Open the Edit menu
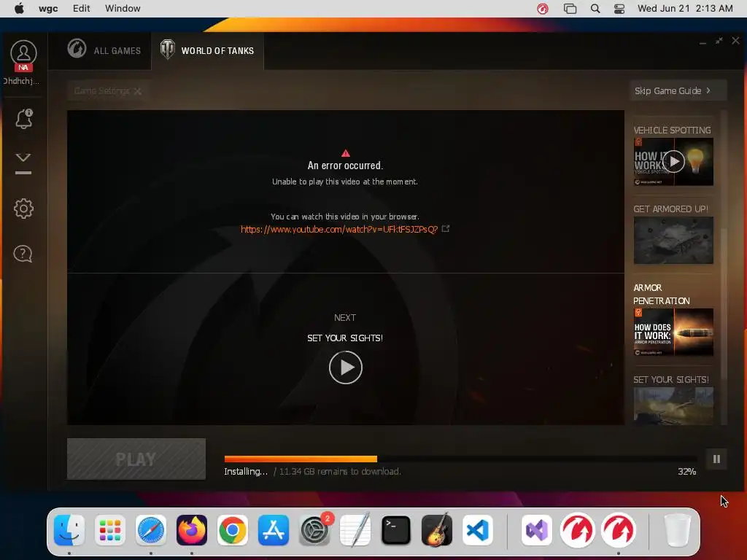This screenshot has height=560, width=747. [82, 9]
